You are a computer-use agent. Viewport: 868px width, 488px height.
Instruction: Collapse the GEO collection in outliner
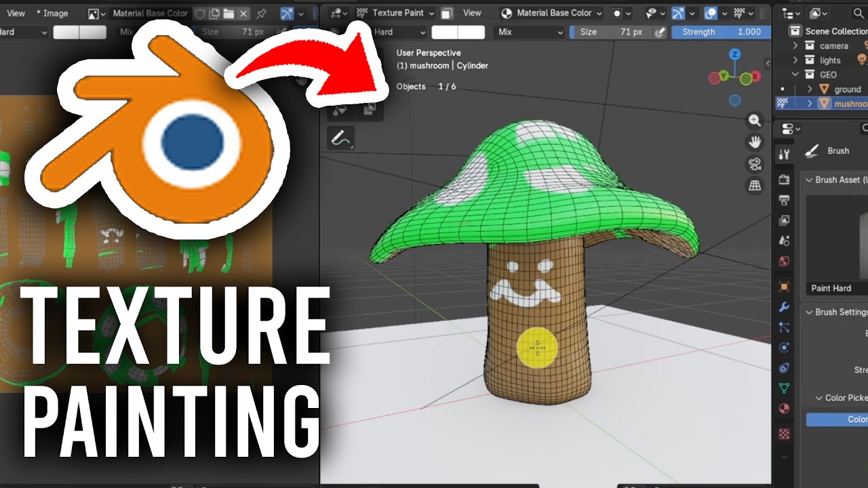tap(795, 75)
